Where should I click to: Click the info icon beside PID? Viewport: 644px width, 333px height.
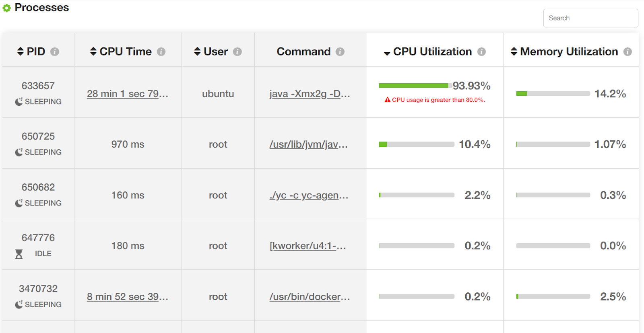(x=55, y=52)
